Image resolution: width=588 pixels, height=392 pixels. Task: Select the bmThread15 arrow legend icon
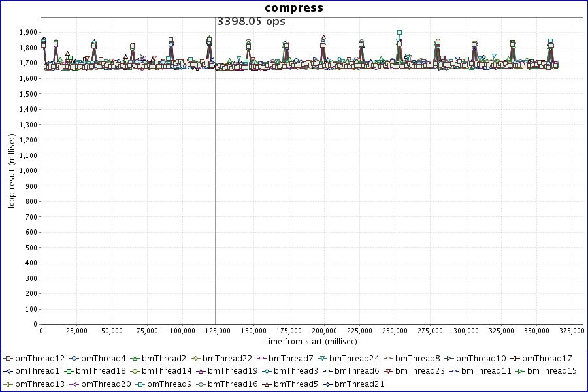point(520,371)
